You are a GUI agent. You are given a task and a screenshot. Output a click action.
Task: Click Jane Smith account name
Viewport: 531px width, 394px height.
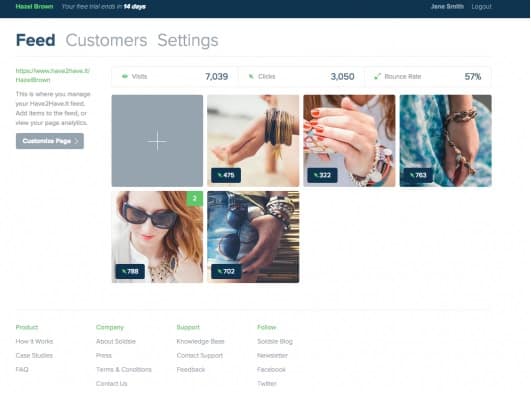[447, 6]
